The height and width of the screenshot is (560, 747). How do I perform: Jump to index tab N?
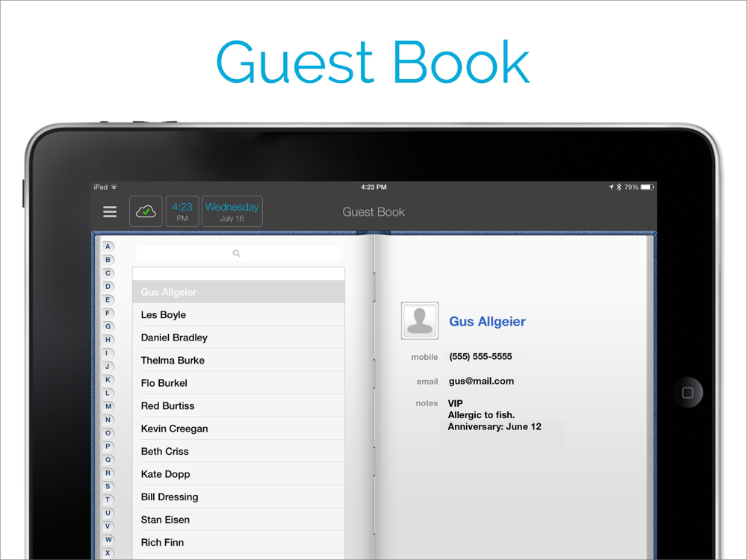108,420
